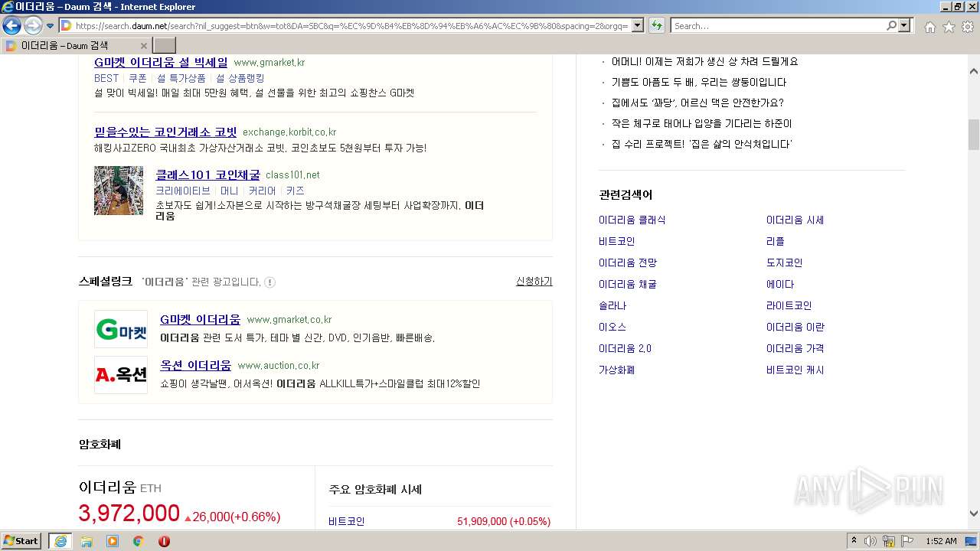This screenshot has height=551, width=980.
Task: Click the Refresh page icon
Action: 656,26
